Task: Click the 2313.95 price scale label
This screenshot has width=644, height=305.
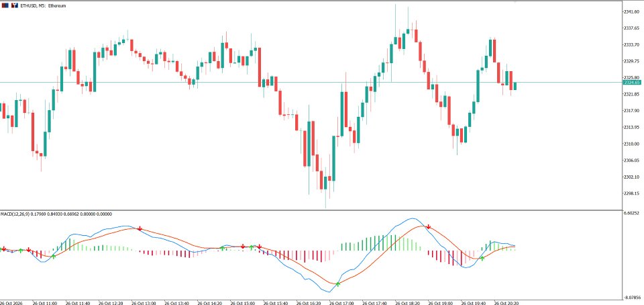Action: point(631,128)
